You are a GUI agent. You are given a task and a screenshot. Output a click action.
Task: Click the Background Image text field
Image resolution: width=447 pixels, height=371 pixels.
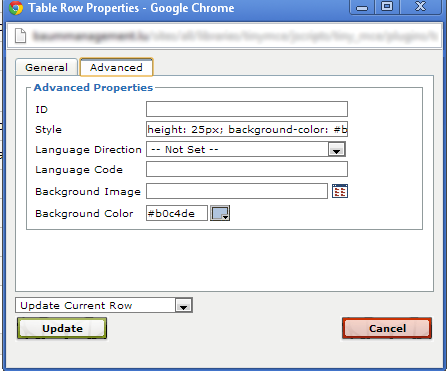coord(237,191)
